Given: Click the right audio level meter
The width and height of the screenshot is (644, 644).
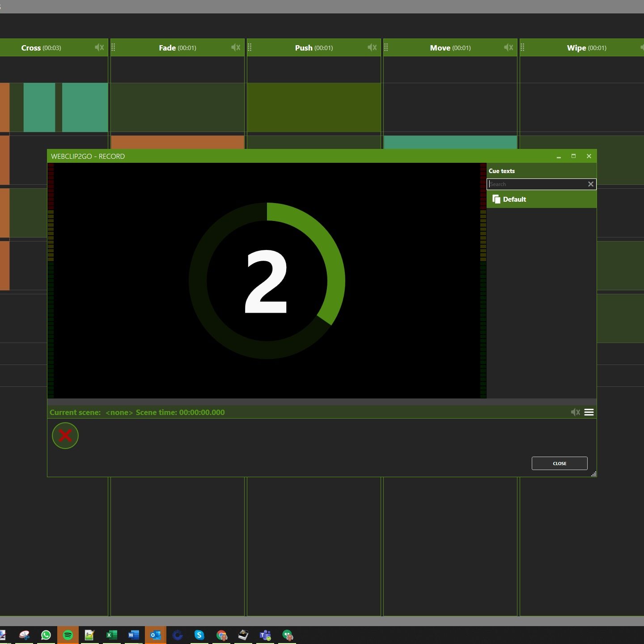Looking at the screenshot, I should 483,280.
